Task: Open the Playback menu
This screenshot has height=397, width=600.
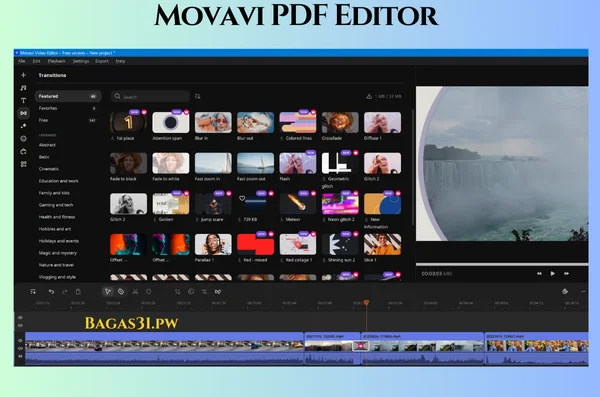Action: click(56, 61)
